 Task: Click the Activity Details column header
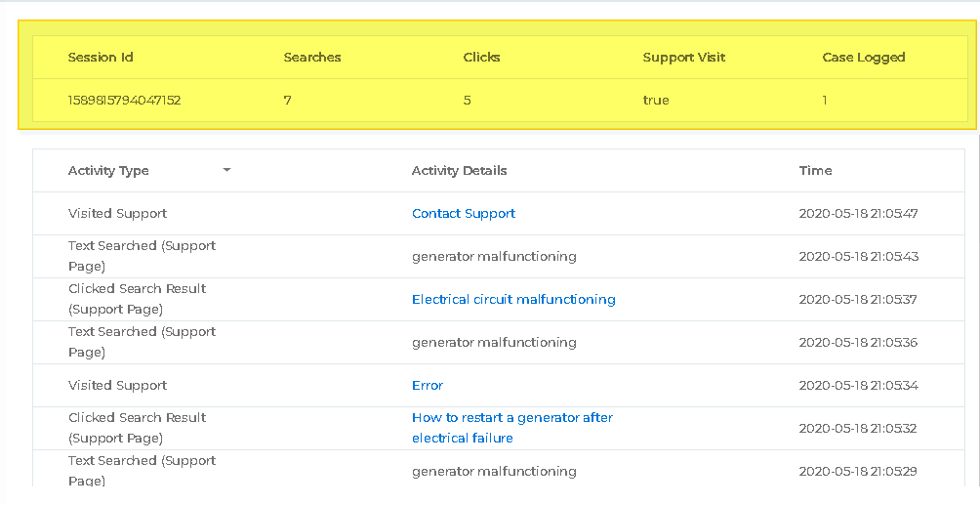point(459,170)
